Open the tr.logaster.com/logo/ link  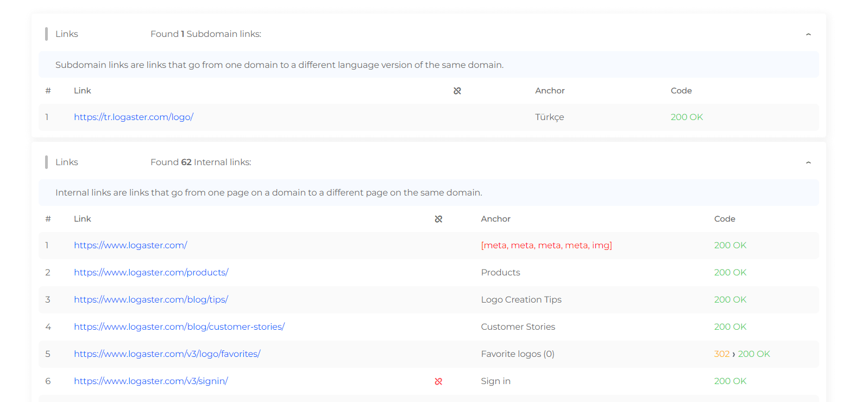134,117
